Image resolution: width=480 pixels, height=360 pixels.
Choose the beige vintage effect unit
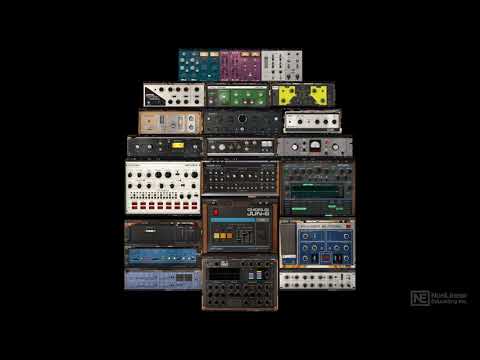(170, 123)
